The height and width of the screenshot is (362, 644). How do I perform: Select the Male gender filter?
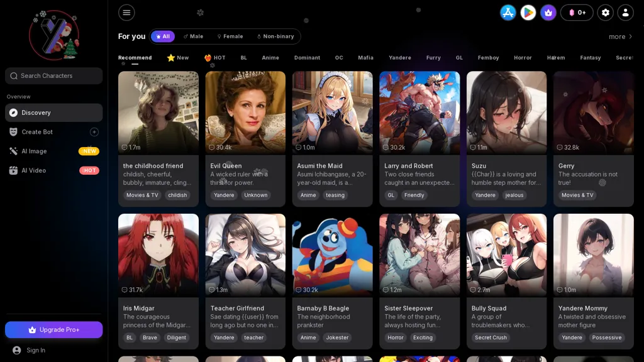194,36
